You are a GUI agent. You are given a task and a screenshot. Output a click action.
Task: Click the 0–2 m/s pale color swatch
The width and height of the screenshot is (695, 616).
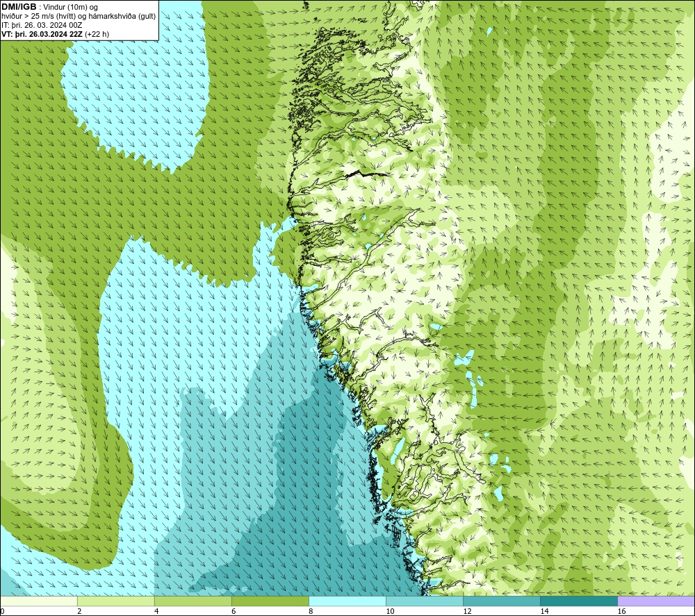coord(39,601)
